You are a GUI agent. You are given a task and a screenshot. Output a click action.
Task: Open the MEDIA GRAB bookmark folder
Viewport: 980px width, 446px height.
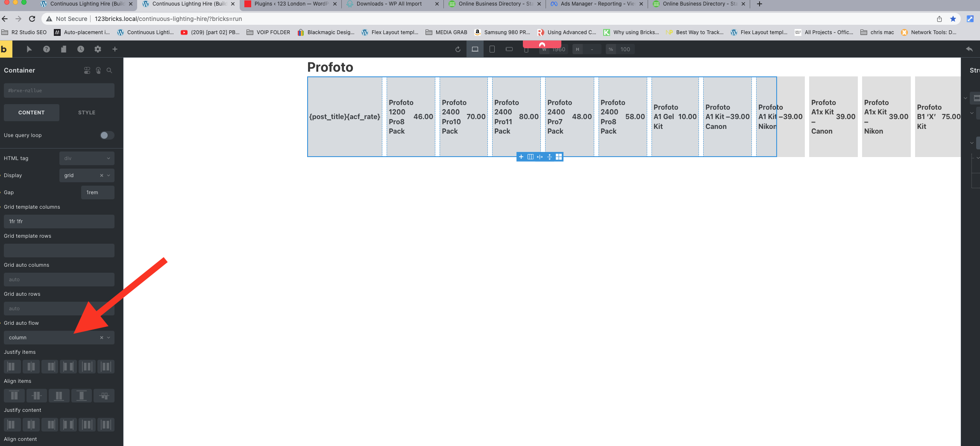pyautogui.click(x=446, y=32)
